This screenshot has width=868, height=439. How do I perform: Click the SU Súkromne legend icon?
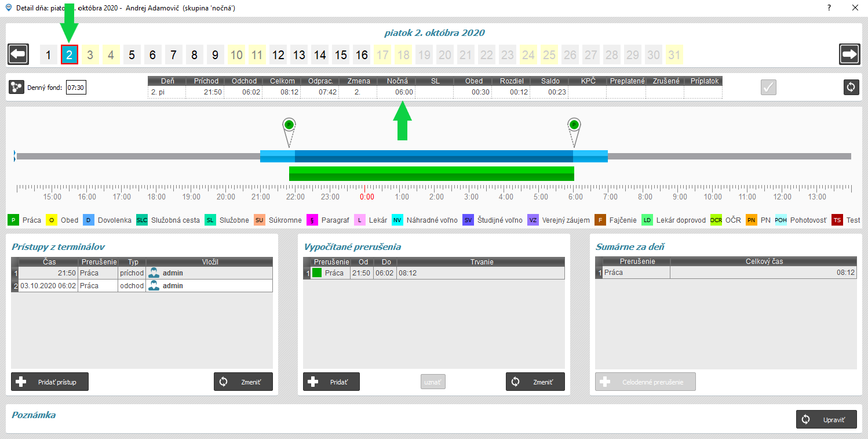[259, 220]
